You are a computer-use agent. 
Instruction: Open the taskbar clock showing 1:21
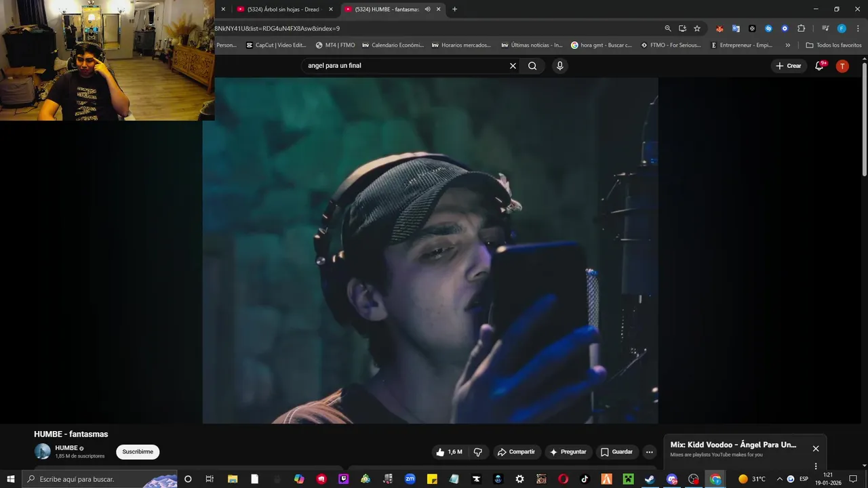tap(828, 479)
